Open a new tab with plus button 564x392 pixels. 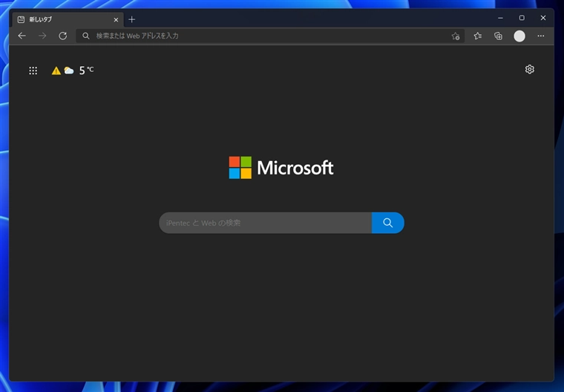pos(131,19)
